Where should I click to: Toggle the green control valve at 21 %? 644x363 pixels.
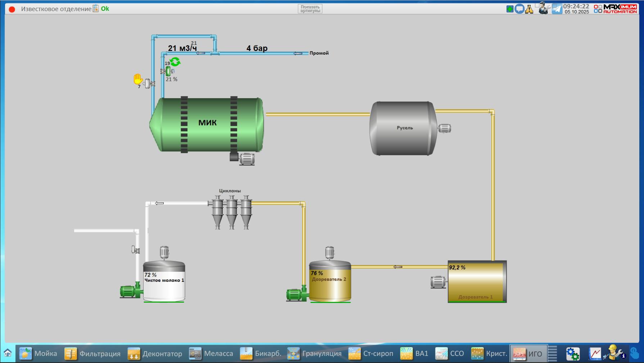[x=168, y=71]
